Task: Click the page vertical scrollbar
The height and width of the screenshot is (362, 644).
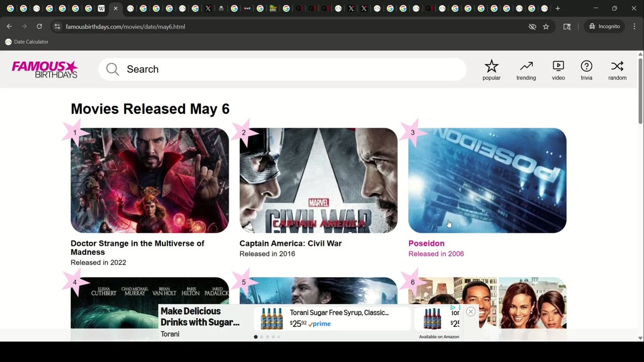Action: [x=640, y=90]
